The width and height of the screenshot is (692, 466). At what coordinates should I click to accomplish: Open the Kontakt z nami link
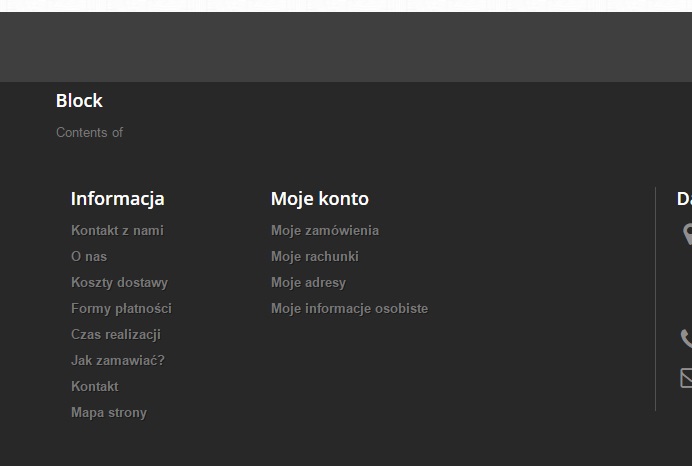point(117,230)
